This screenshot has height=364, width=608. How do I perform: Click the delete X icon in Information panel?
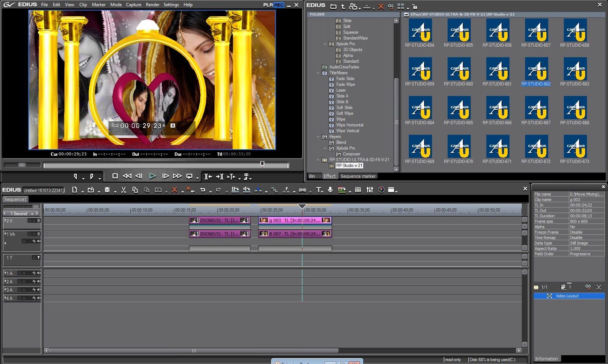(x=599, y=287)
